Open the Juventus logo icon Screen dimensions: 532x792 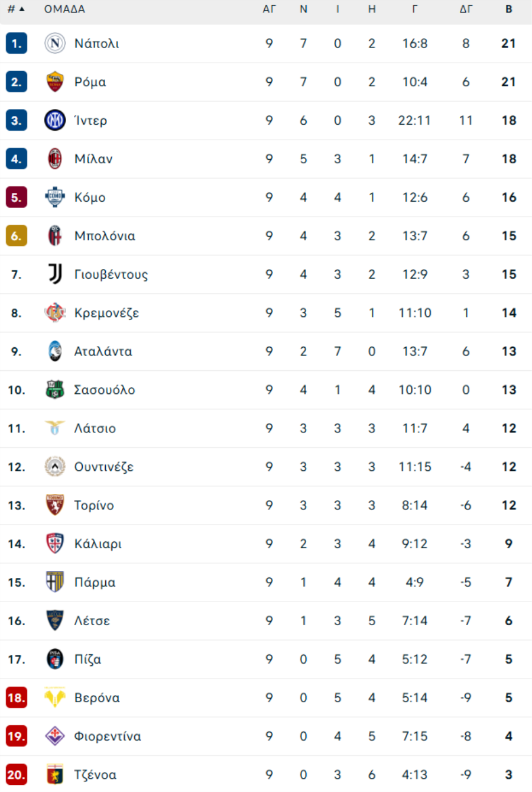(55, 274)
